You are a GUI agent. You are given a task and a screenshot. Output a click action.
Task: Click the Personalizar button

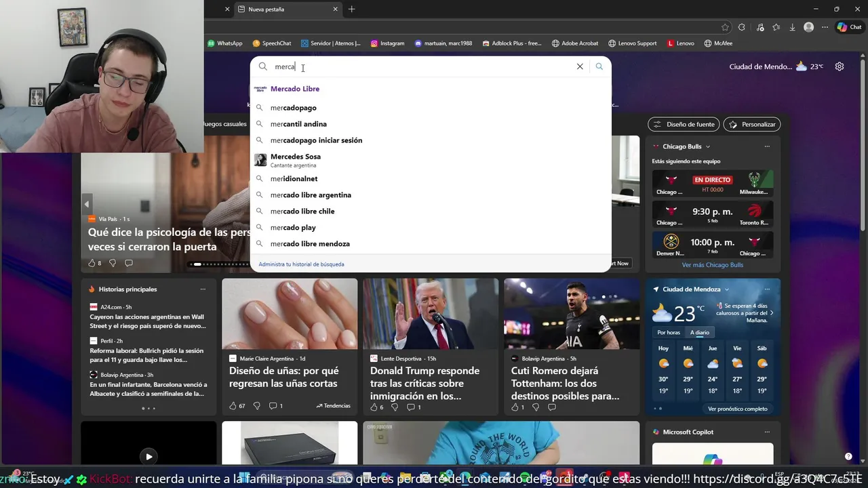pos(752,124)
